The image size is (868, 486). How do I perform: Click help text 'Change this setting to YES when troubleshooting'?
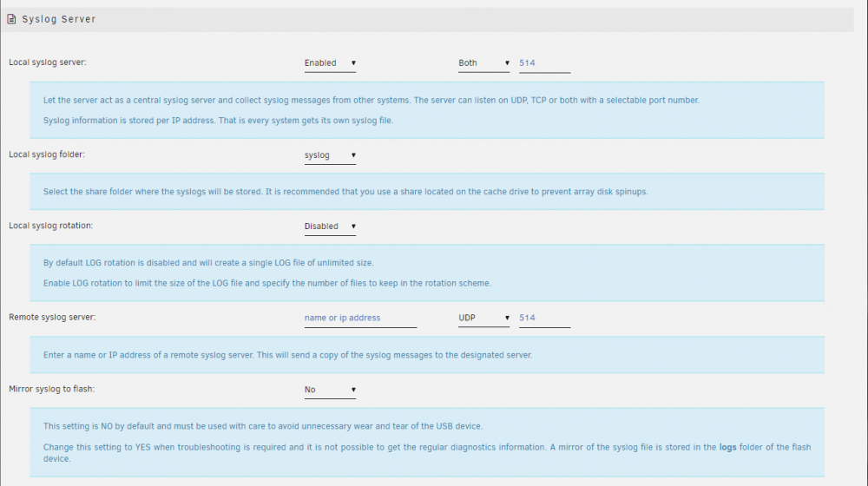427,453
